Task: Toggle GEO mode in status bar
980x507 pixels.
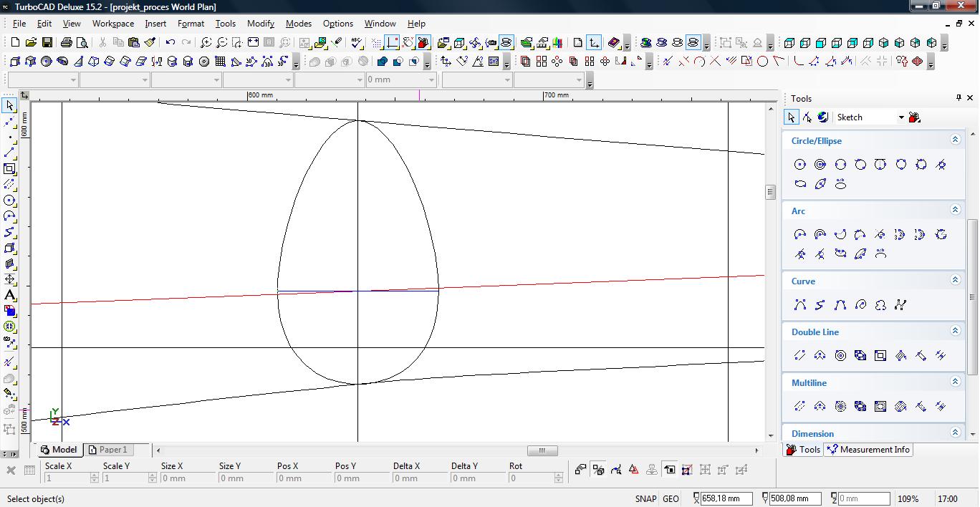Action: [x=671, y=498]
